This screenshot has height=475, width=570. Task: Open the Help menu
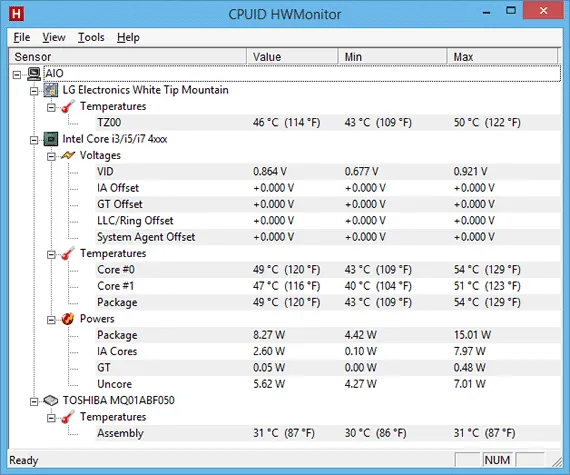(x=128, y=37)
